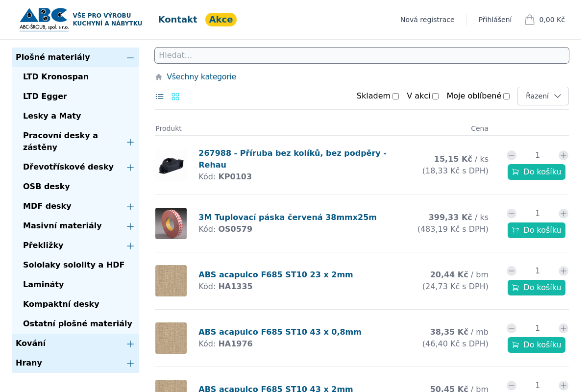Viewport: 588px width, 392px height.
Task: Open the Řazení sorting dropdown
Action: coord(543,96)
